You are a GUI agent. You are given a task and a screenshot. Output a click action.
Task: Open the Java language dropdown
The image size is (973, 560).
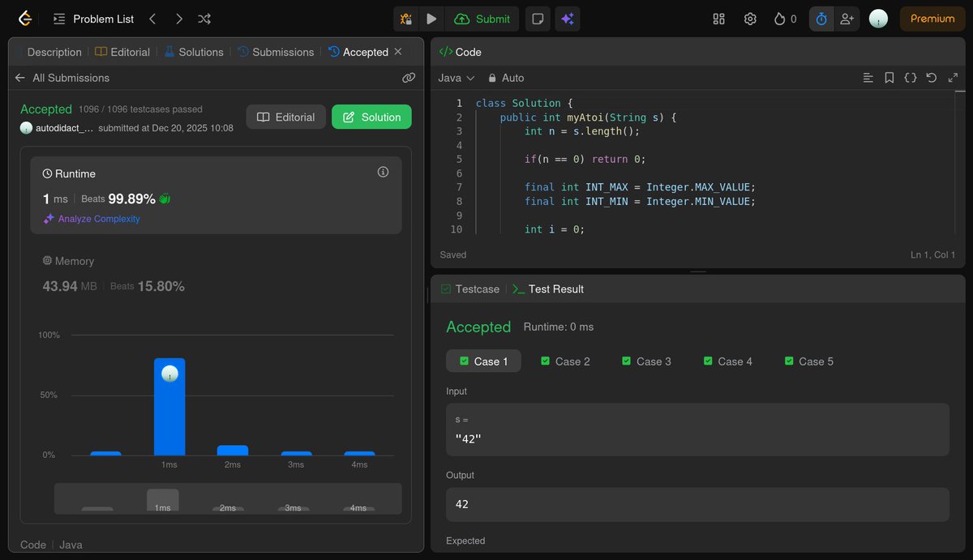456,78
